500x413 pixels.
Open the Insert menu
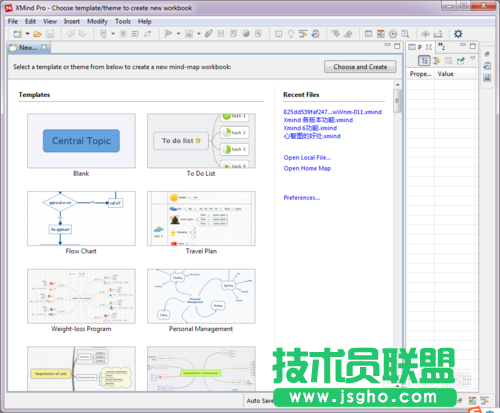[x=72, y=21]
